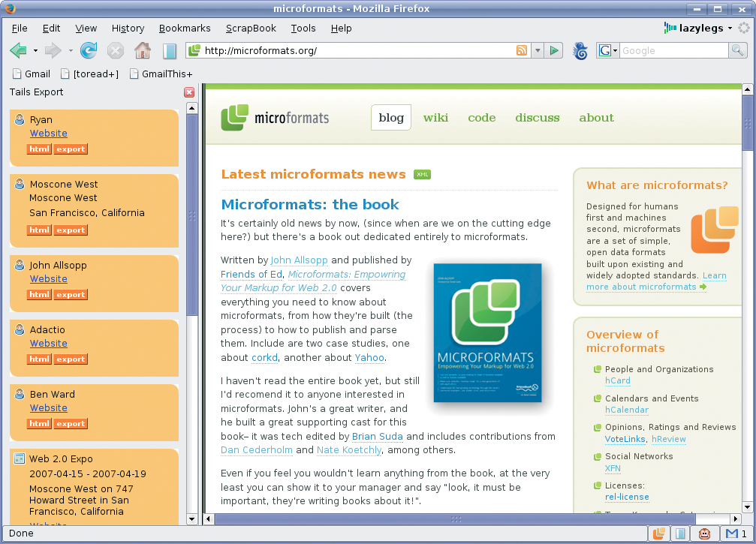
Task: Click the address bar URL field
Action: (358, 50)
